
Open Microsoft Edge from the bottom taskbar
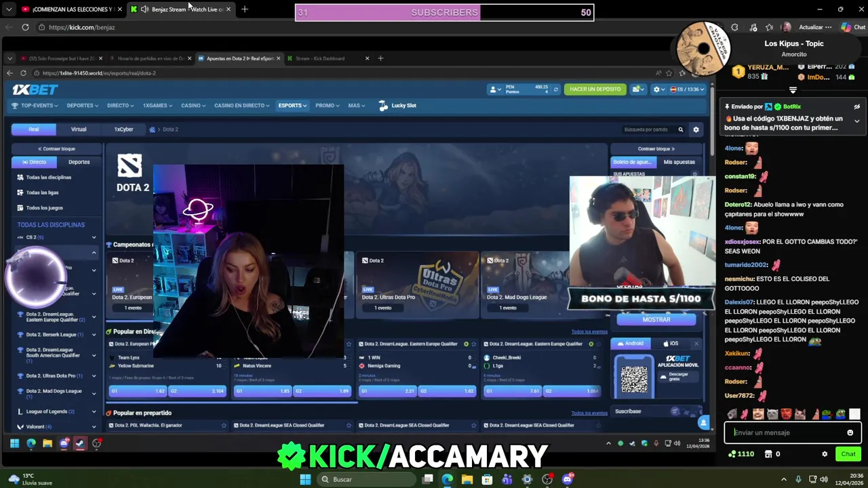(447, 479)
